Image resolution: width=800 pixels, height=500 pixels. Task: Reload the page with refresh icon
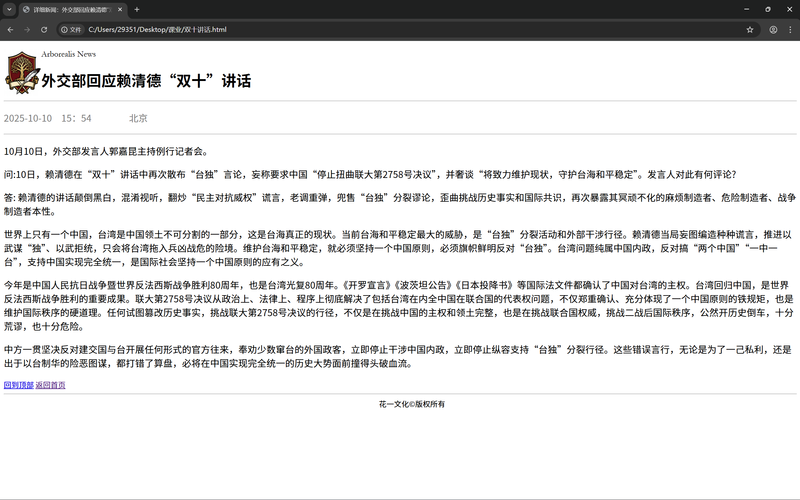[x=46, y=30]
